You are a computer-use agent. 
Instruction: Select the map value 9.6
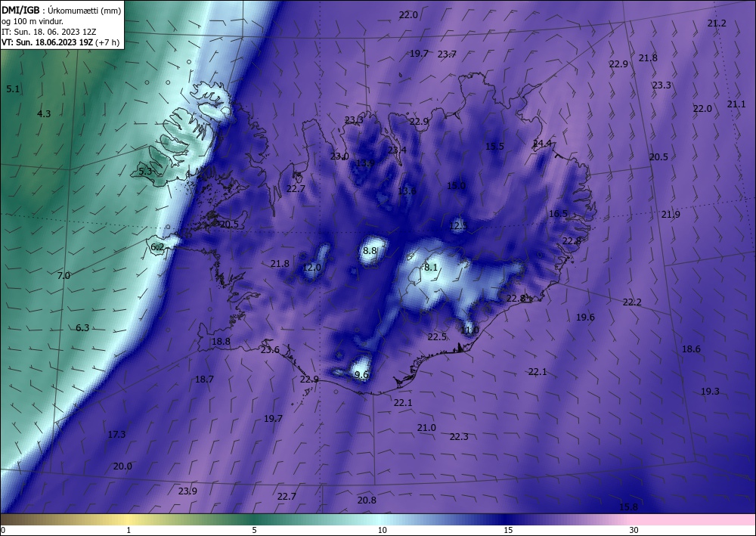[361, 374]
